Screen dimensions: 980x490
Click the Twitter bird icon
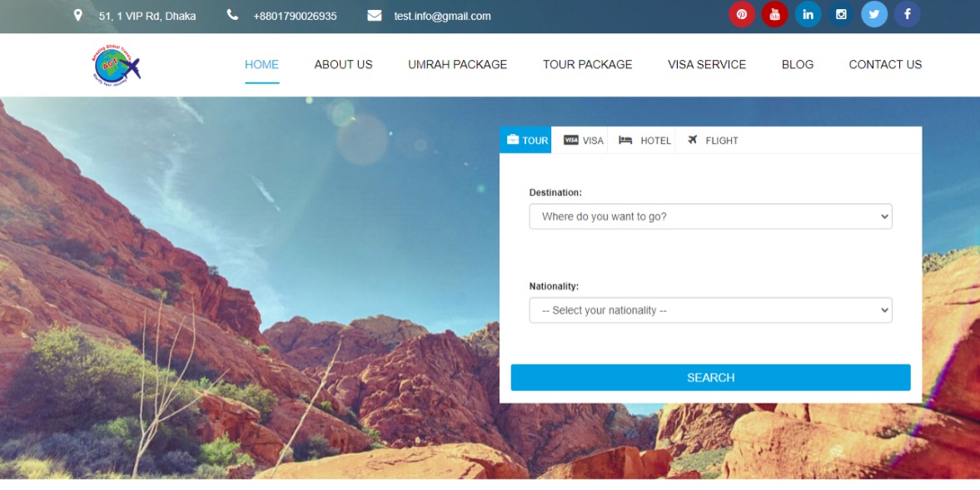click(x=874, y=14)
